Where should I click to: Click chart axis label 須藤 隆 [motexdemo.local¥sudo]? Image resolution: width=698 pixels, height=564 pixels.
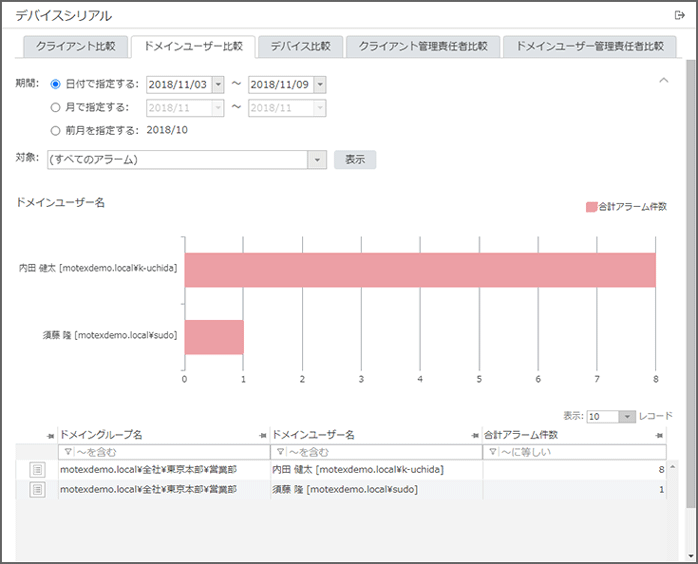tap(110, 335)
